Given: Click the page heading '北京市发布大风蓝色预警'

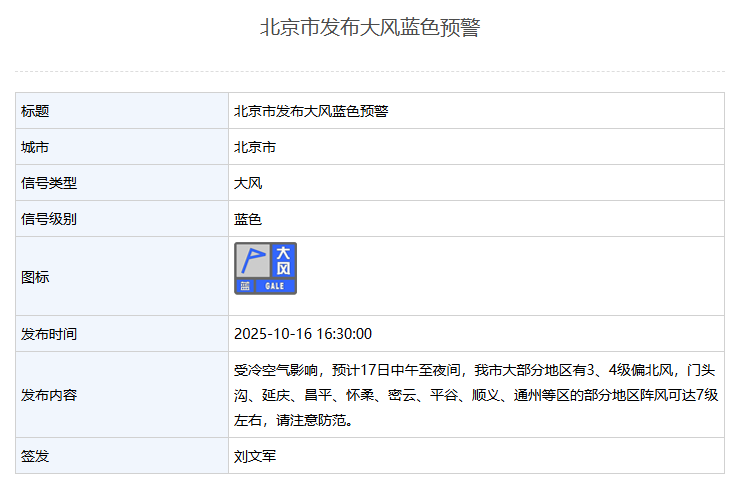Looking at the screenshot, I should pos(370,28).
